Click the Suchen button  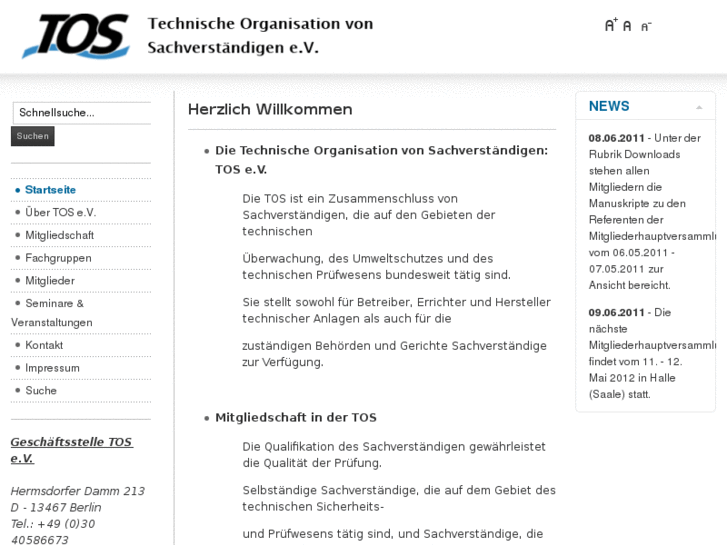click(x=32, y=136)
